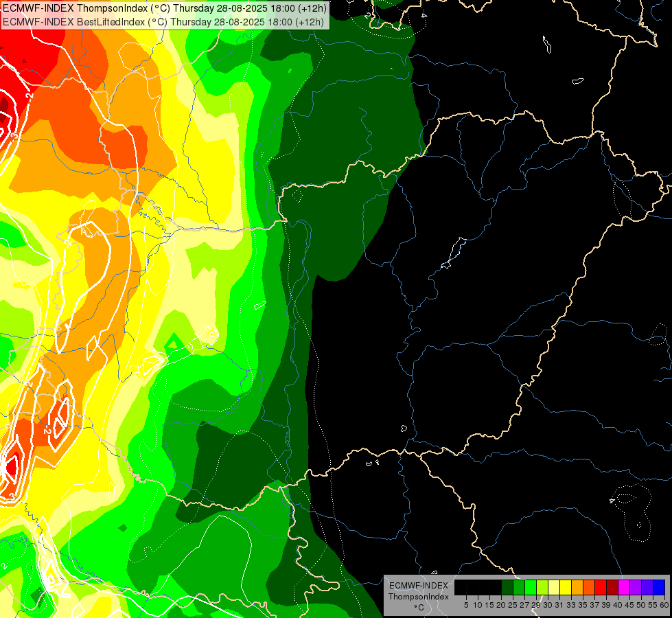Pick the dark green 20–25 legend swatch
Viewport: 672px width, 618px height.
tap(507, 587)
